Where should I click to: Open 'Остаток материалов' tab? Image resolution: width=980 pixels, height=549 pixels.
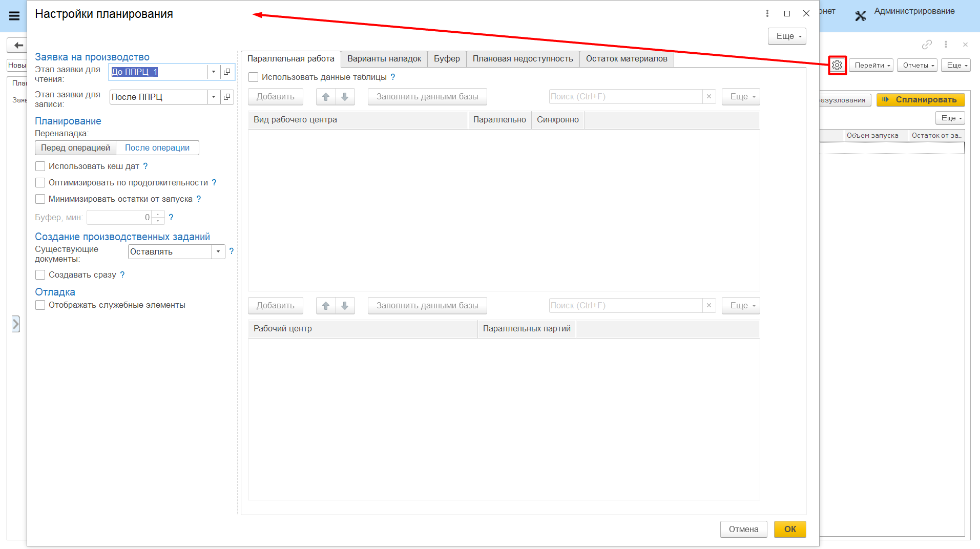point(626,59)
